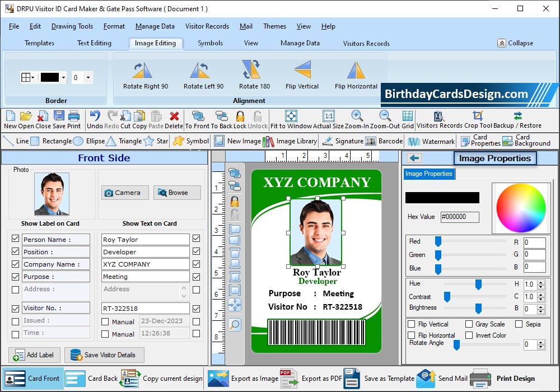Enable the Address label checkbox

[x=15, y=290]
